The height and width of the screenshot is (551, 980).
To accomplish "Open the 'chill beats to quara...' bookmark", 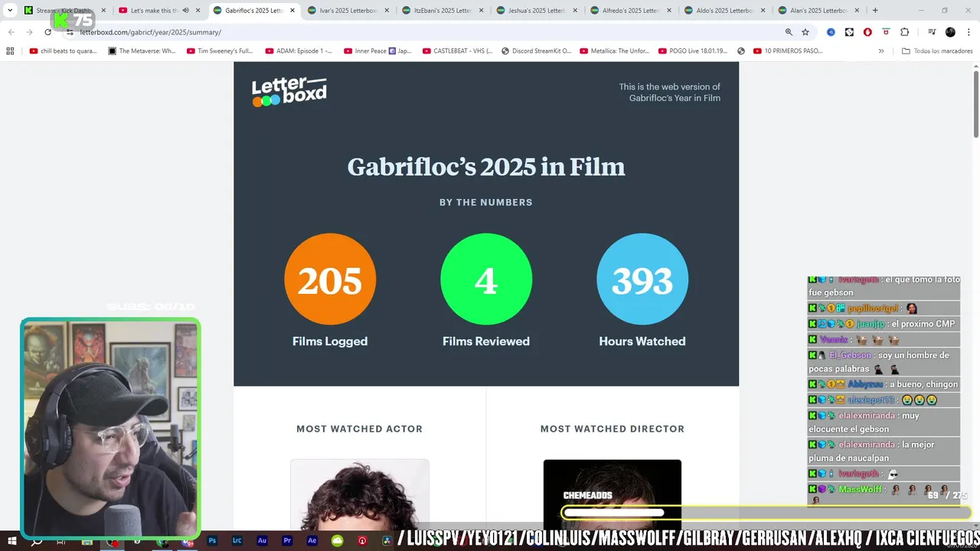I will (63, 51).
